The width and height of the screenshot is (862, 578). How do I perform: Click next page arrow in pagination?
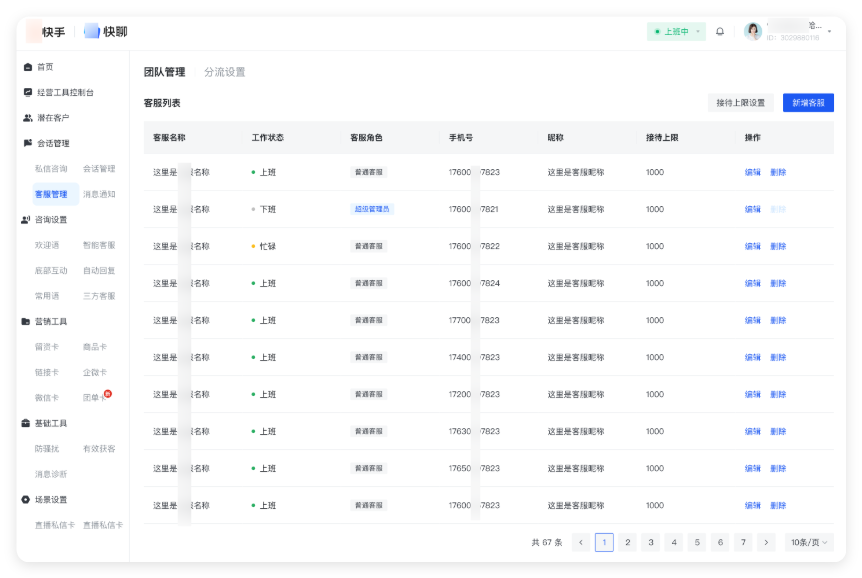click(766, 542)
